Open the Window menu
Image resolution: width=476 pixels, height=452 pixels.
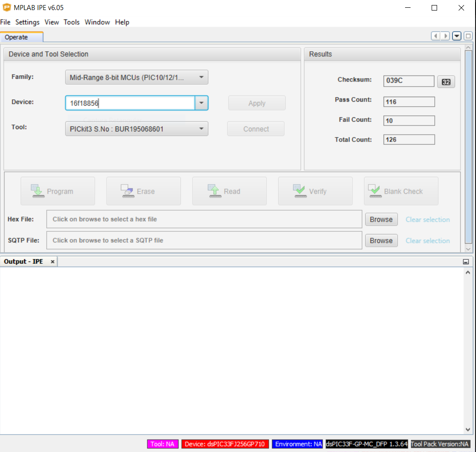97,22
